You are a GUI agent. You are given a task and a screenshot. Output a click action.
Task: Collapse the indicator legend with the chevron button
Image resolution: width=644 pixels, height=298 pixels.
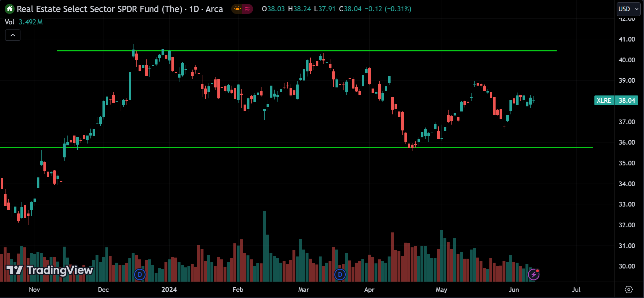click(x=13, y=35)
